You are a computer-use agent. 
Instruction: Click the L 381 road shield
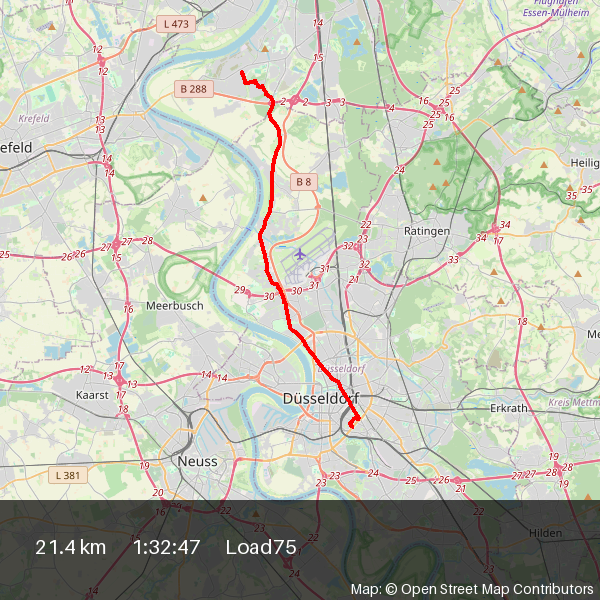[x=68, y=475]
